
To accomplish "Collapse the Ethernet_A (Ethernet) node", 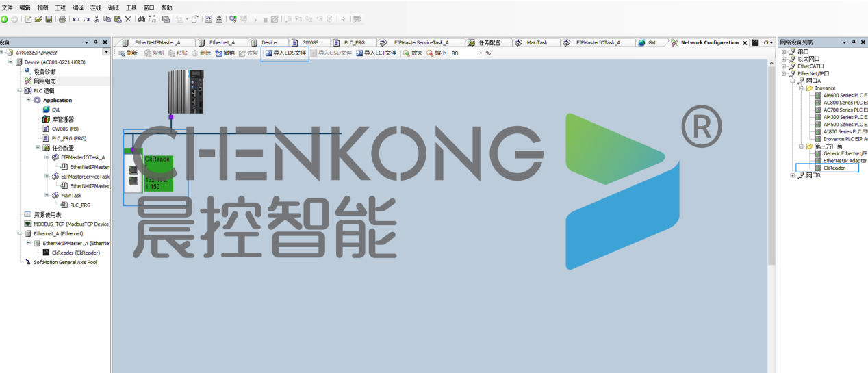I will pyautogui.click(x=19, y=233).
